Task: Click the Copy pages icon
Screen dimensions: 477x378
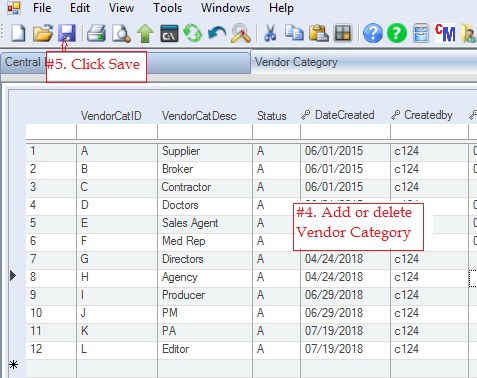Action: [x=294, y=33]
